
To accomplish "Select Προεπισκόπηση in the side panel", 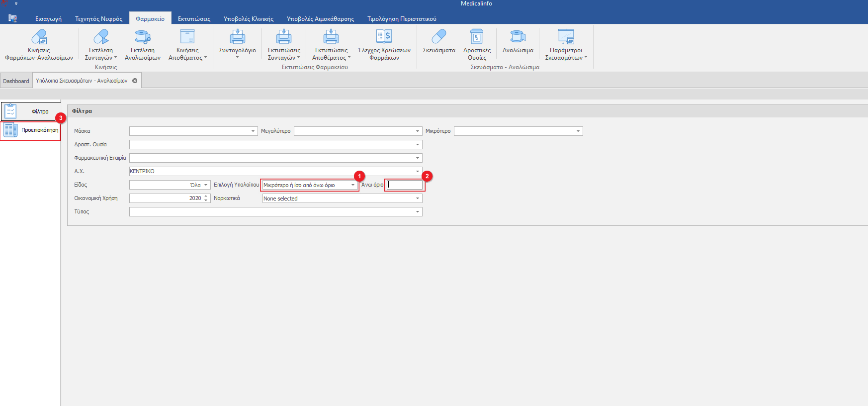I will click(31, 130).
